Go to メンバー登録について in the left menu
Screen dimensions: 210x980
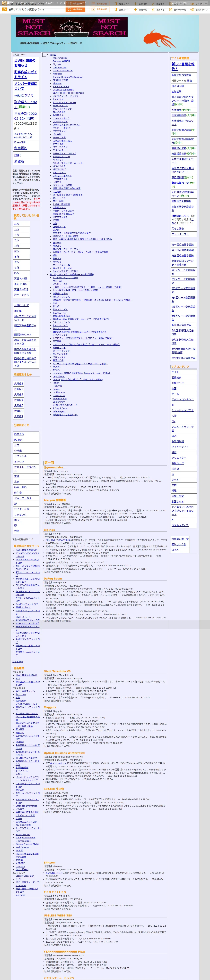pos(26,86)
